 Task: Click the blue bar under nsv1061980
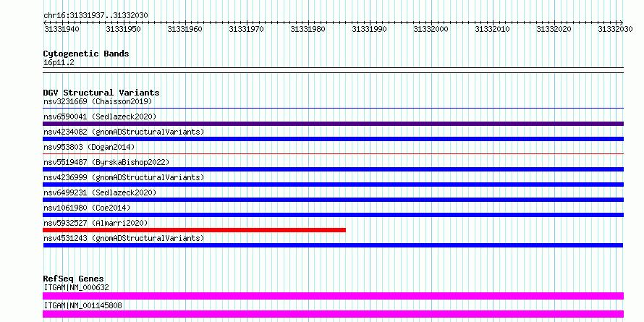[333, 215]
